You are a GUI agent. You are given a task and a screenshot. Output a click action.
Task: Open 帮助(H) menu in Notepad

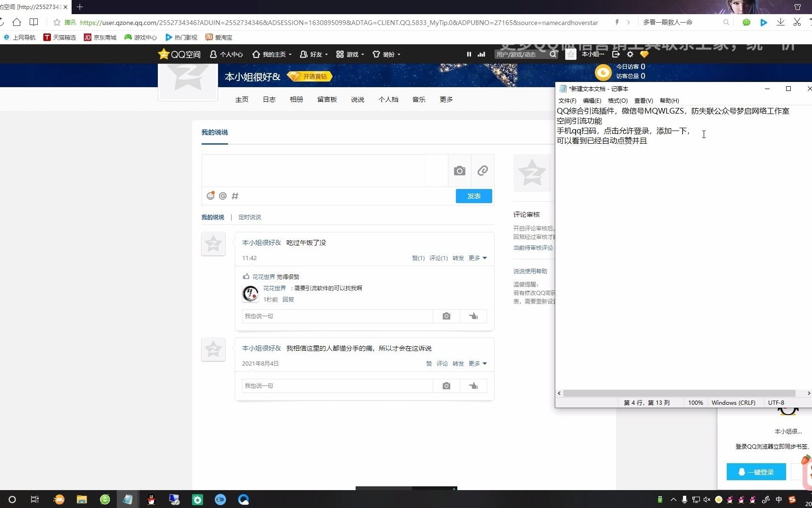[669, 100]
